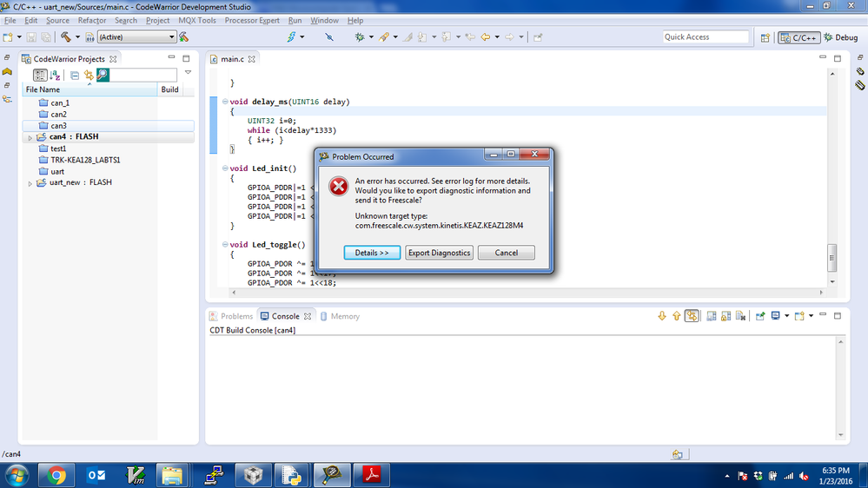Click the Export Diagnostics button
This screenshot has width=868, height=488.
[439, 253]
